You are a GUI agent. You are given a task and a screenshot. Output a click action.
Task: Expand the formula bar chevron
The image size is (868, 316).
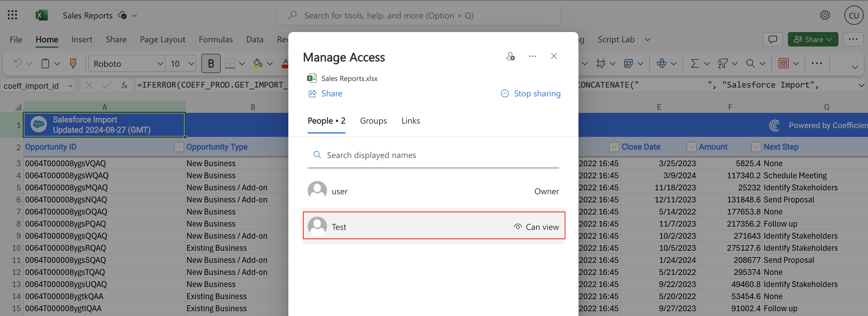[x=861, y=85]
